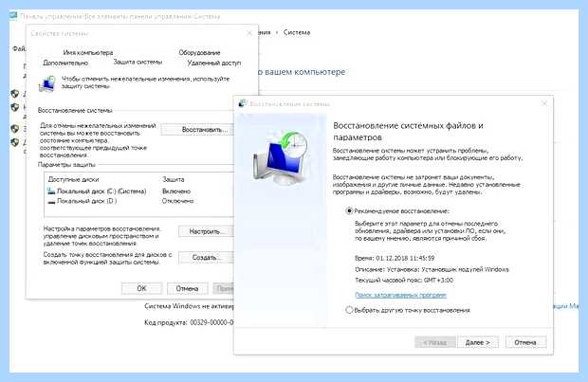Click the 'Доступные диски' column header

coord(74,179)
